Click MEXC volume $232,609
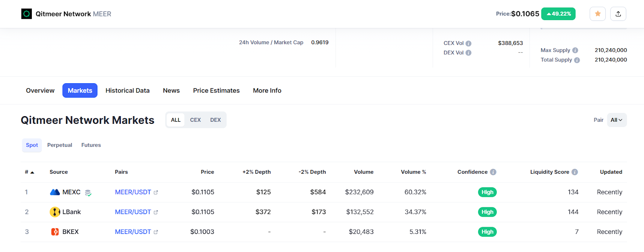644x252 pixels. point(359,192)
